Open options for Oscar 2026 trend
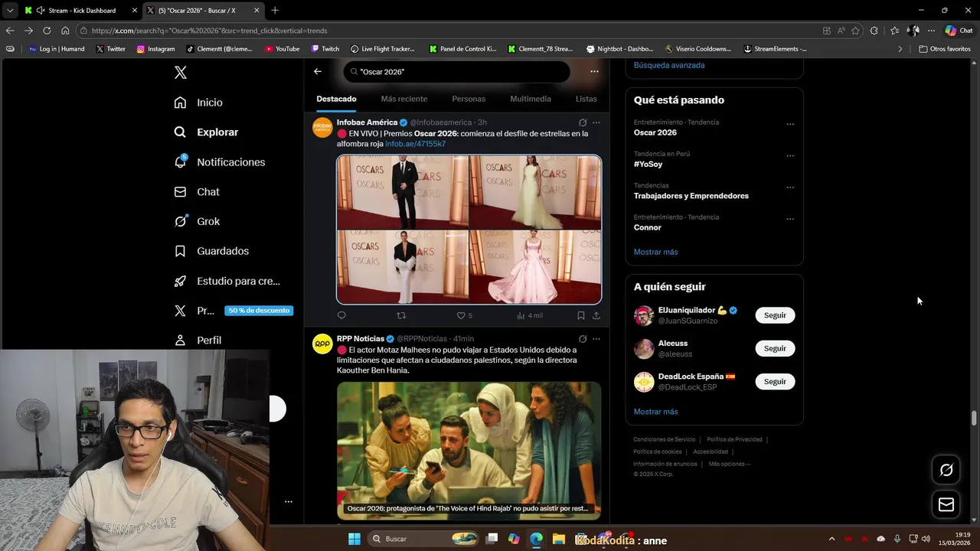980x551 pixels. click(x=790, y=124)
